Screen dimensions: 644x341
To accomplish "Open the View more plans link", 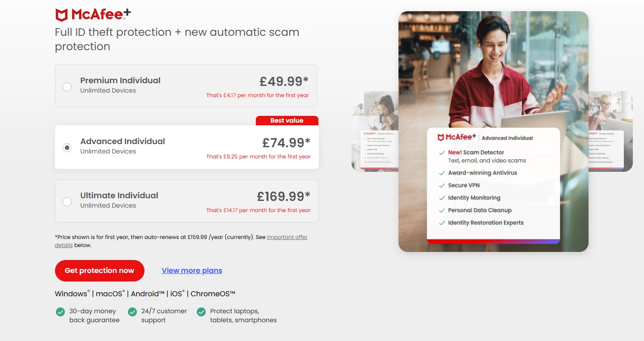I will point(192,270).
